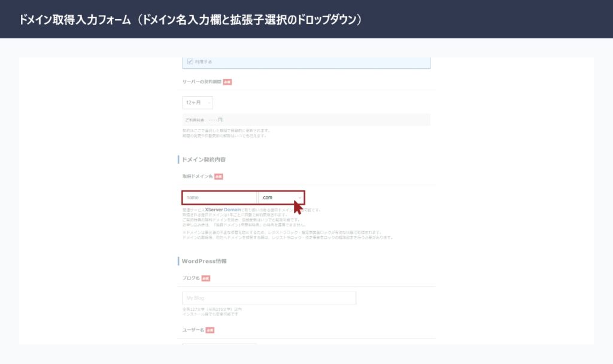
Task: Click the ドメイン契約内容 section heading
Action: (x=204, y=159)
